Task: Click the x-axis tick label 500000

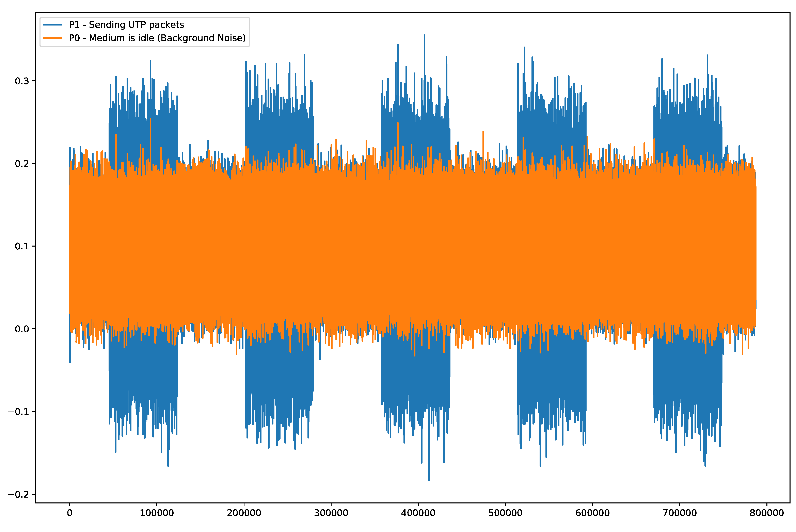Action: [505, 513]
